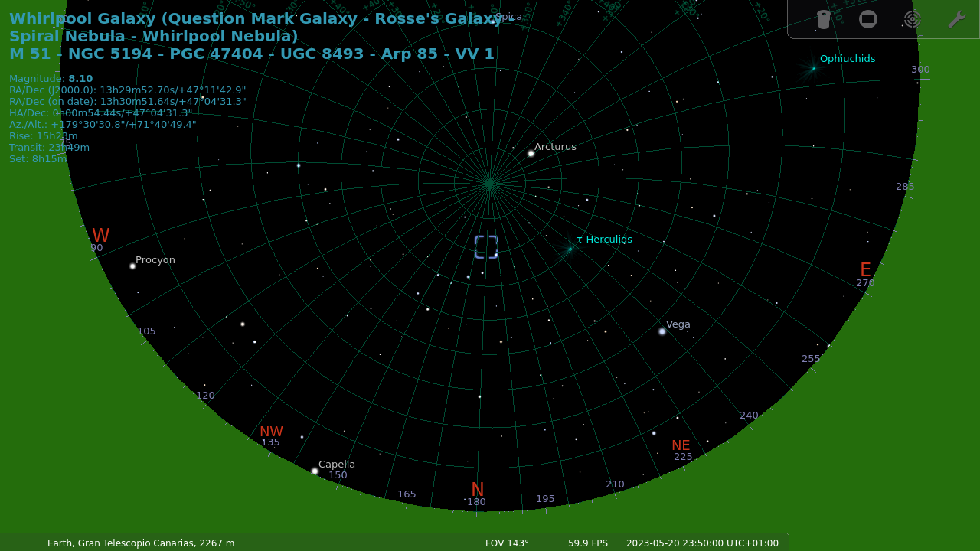Click the azimuth label 240
Viewport: 980px width, 551px height.
pyautogui.click(x=749, y=416)
